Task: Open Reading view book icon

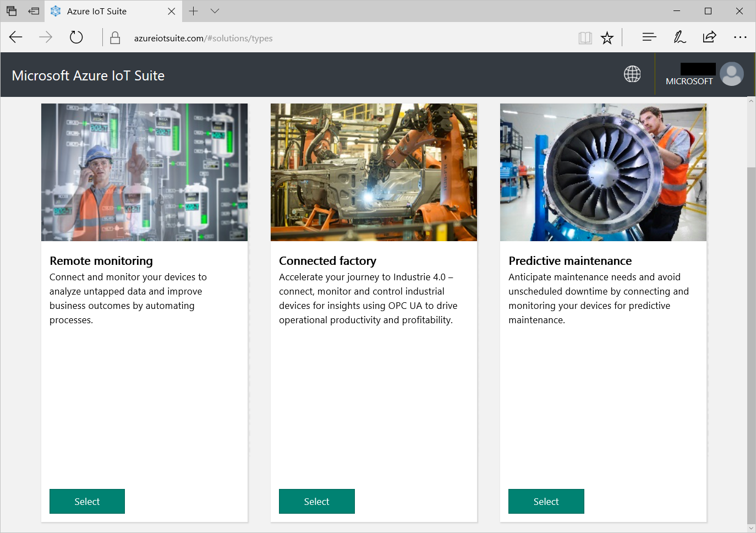Action: (585, 38)
